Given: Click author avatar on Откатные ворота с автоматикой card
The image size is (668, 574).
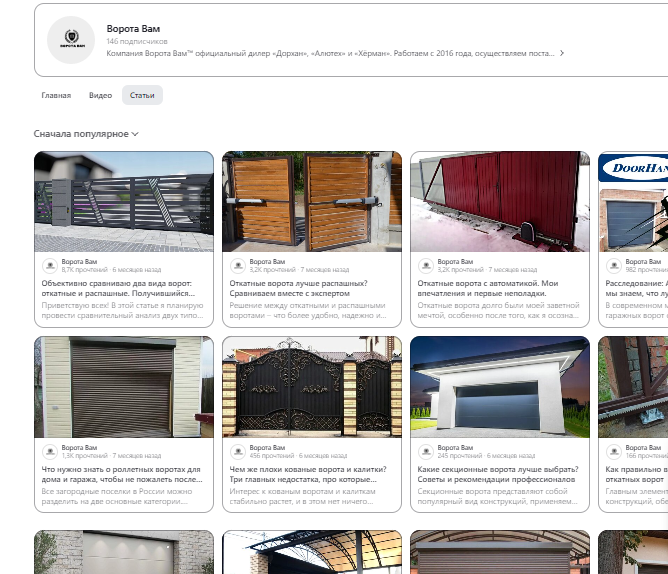Looking at the screenshot, I should [426, 265].
